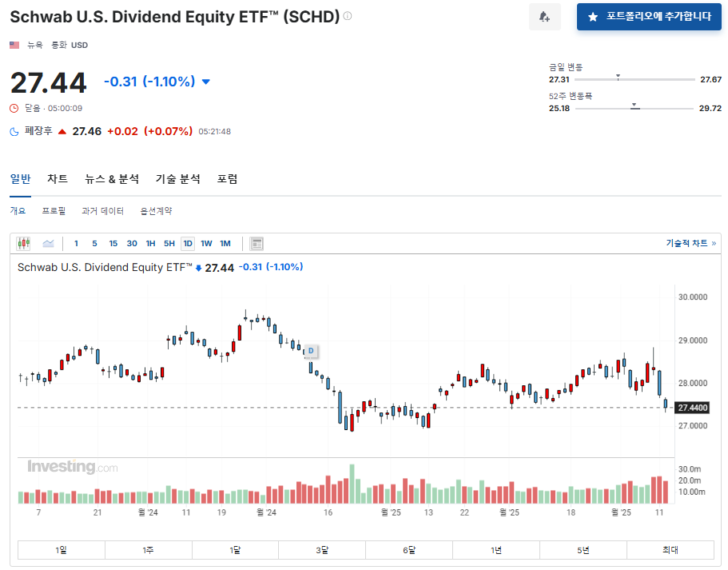728x570 pixels.
Task: Select the 옵션계약 sub-tab
Action: click(x=156, y=211)
